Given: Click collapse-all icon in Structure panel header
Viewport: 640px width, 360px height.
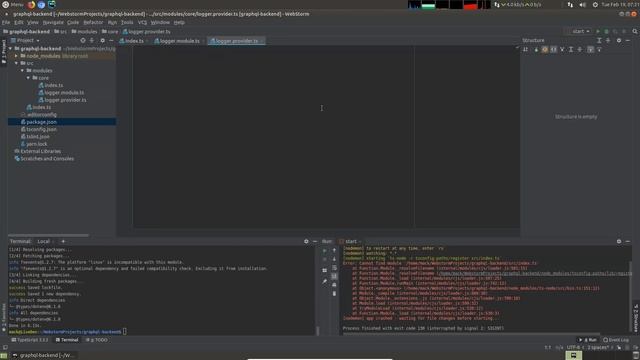Looking at the screenshot, I should click(x=608, y=40).
